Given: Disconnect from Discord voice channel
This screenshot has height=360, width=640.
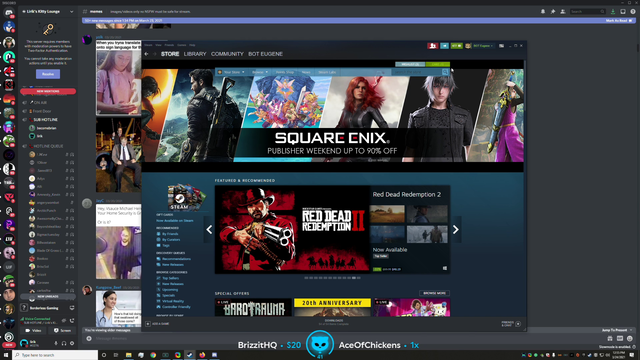Looking at the screenshot, I should click(72, 320).
